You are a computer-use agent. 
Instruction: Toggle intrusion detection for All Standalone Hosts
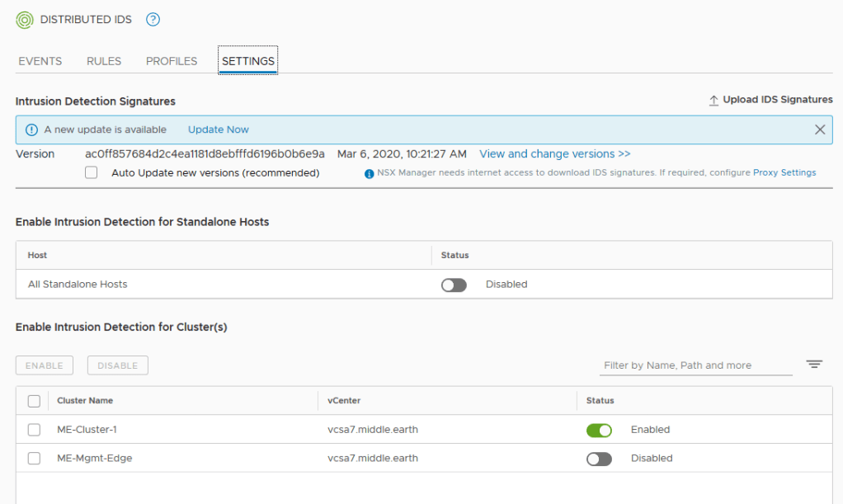click(454, 285)
